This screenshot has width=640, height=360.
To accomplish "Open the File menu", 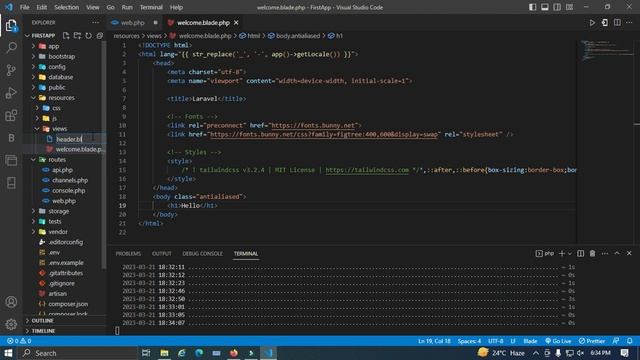I will (x=24, y=7).
